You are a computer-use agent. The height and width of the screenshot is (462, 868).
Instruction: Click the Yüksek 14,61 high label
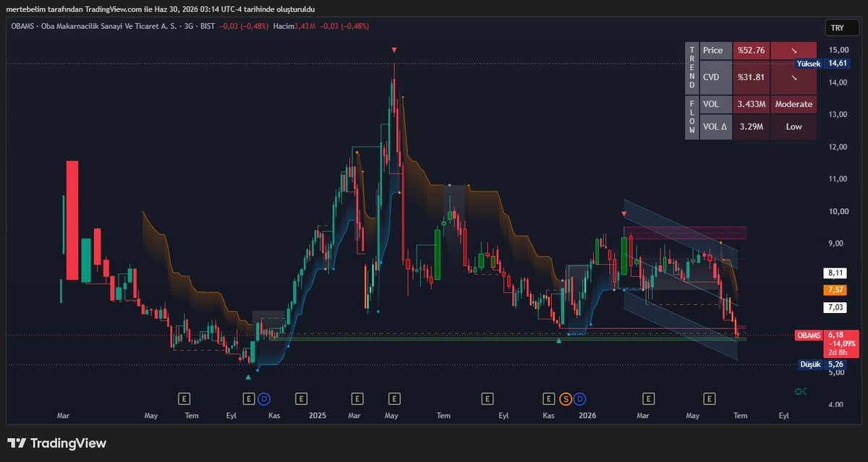[x=821, y=64]
